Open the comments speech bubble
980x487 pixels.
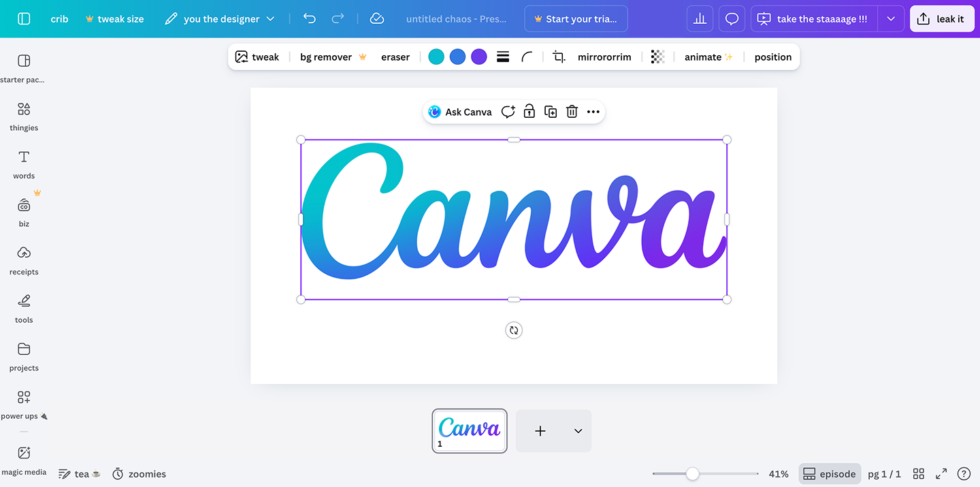tap(732, 19)
